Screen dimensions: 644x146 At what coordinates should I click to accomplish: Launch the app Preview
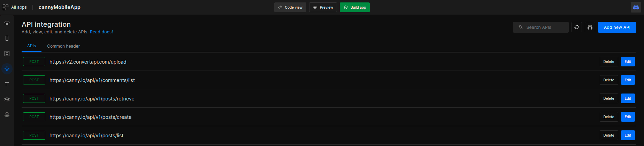[323, 7]
